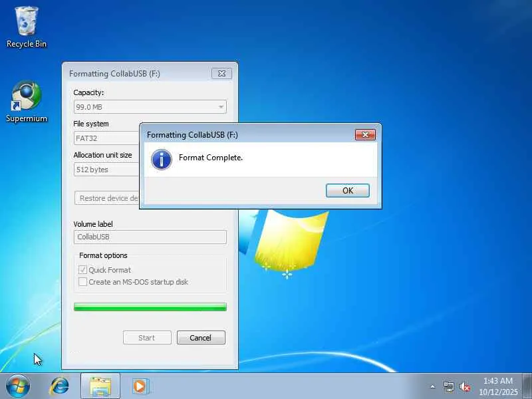532x399 pixels.
Task: Open the clock showing 1:43 AM
Action: click(x=498, y=386)
